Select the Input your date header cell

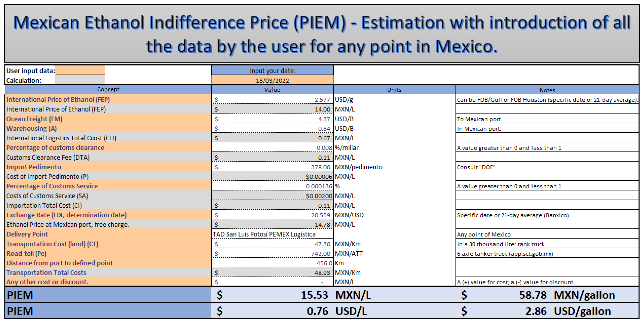(x=272, y=70)
